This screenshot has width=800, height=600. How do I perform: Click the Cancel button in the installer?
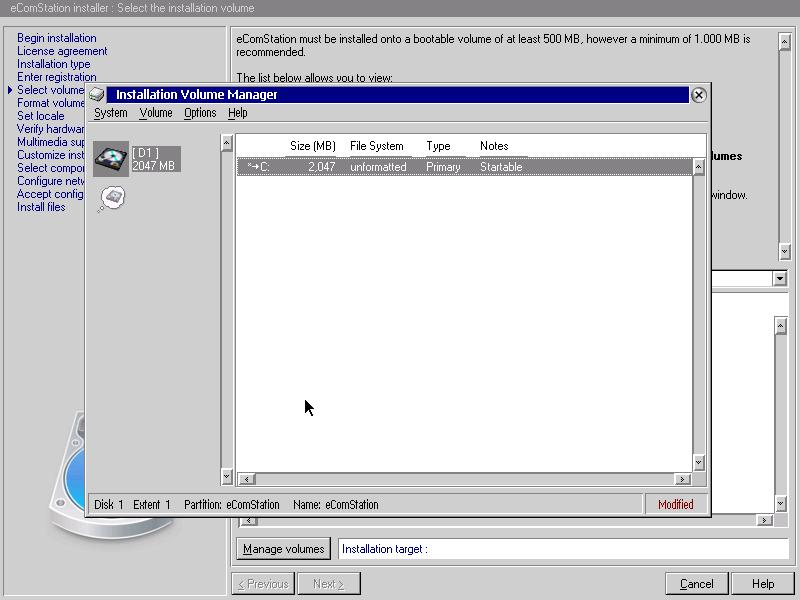(696, 584)
